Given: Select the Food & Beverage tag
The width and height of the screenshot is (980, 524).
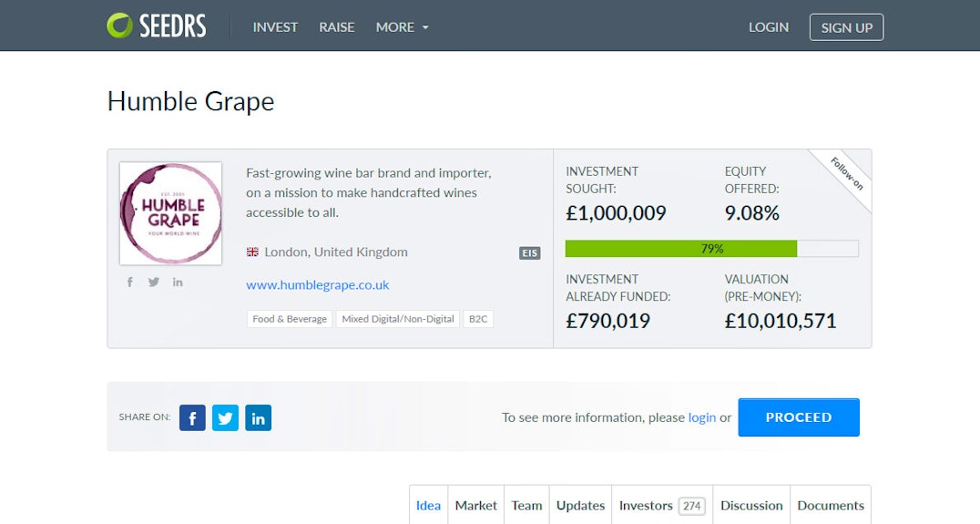Looking at the screenshot, I should click(x=290, y=319).
